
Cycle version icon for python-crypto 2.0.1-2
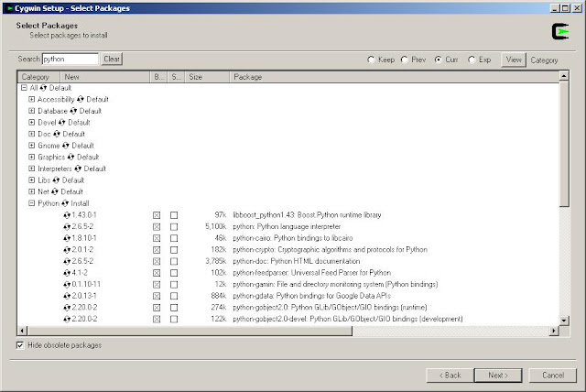(x=67, y=250)
